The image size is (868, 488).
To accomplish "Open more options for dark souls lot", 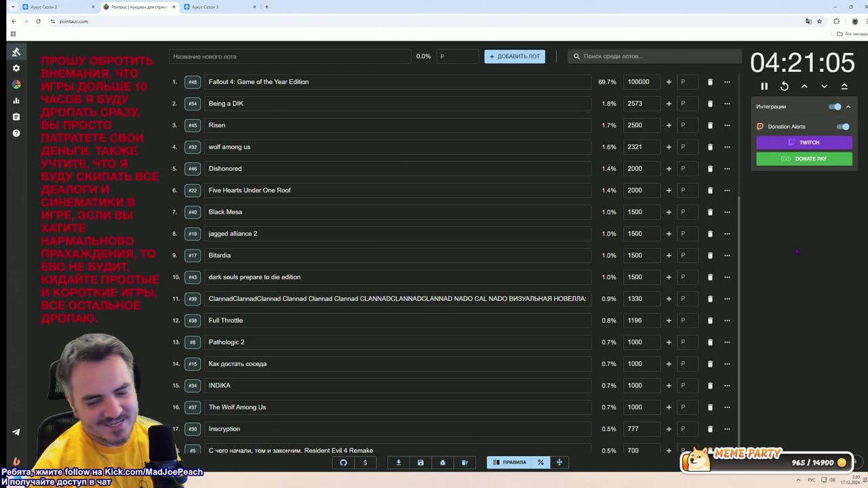I will (727, 277).
